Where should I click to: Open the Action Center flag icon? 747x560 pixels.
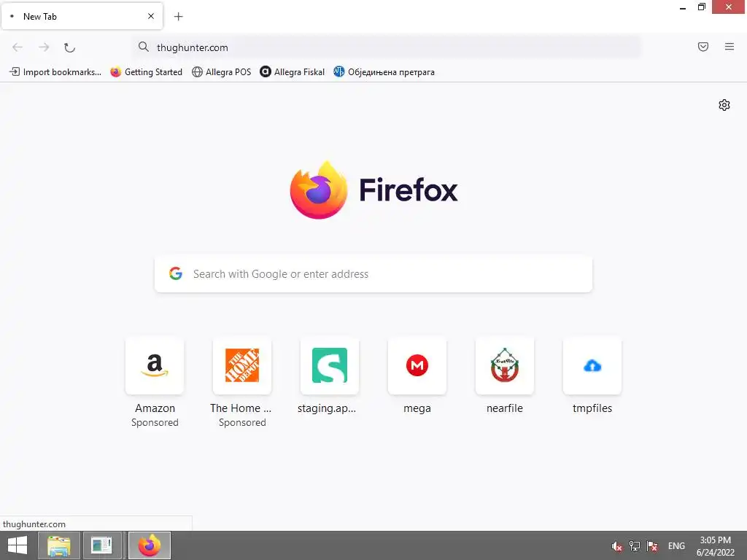click(x=652, y=546)
